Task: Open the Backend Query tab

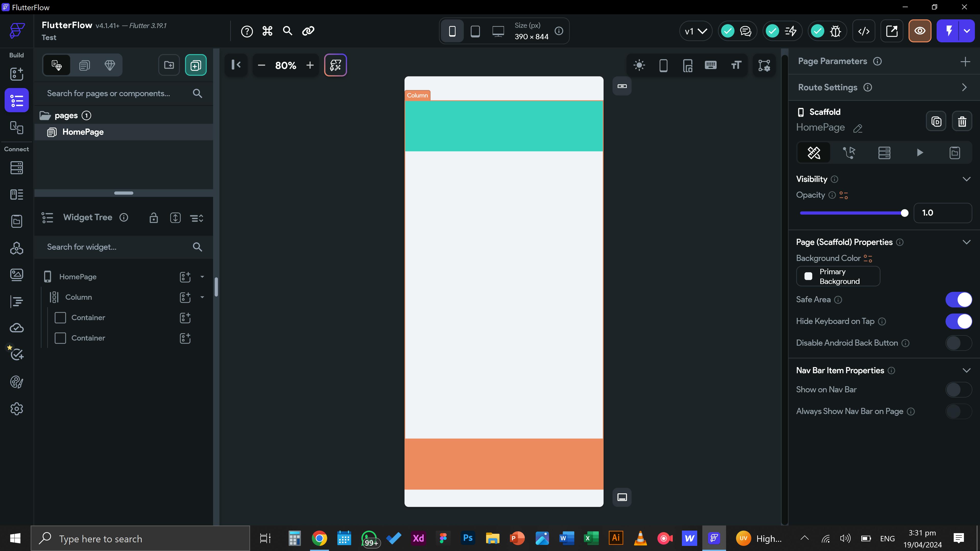Action: [884, 153]
